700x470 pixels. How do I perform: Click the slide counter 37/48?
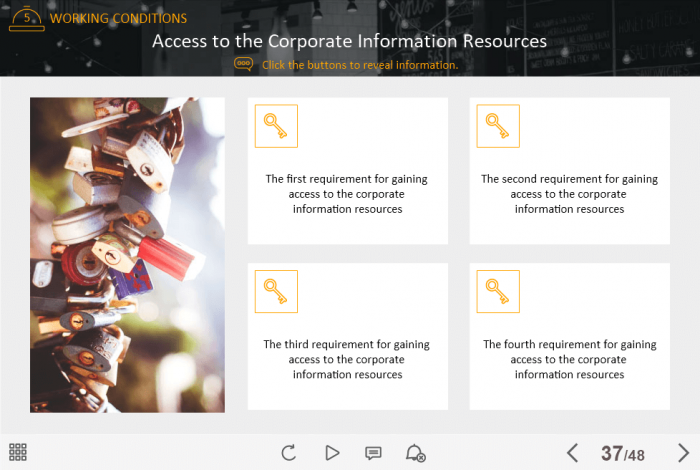622,454
